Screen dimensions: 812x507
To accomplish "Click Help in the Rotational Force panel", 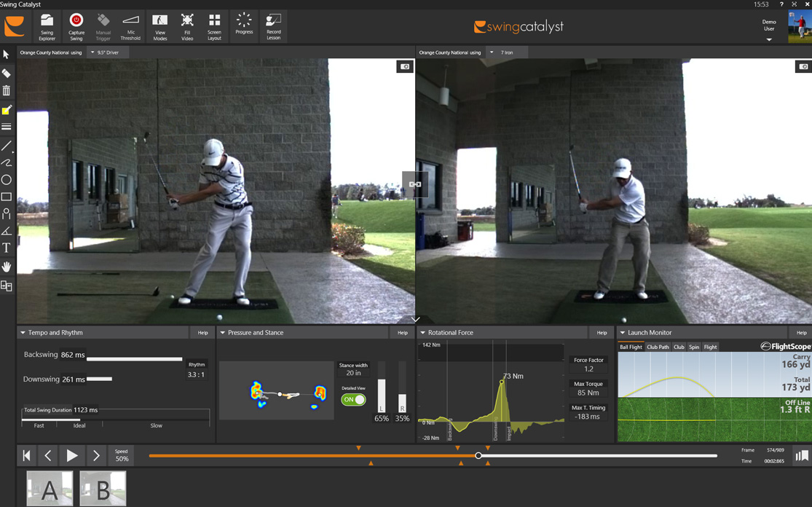I will coord(602,333).
